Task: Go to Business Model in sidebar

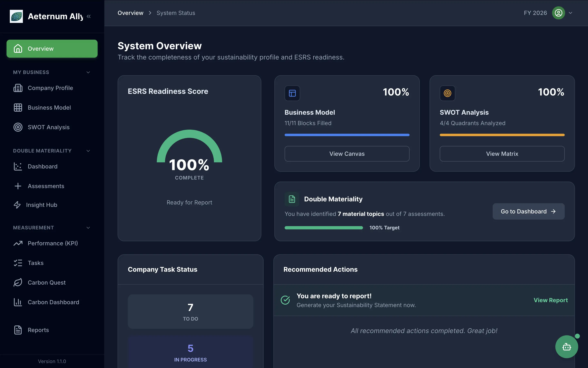Action: click(x=52, y=108)
